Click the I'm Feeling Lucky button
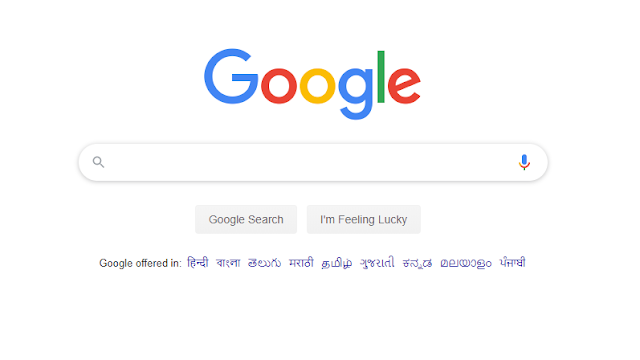The height and width of the screenshot is (360, 640). (x=364, y=220)
